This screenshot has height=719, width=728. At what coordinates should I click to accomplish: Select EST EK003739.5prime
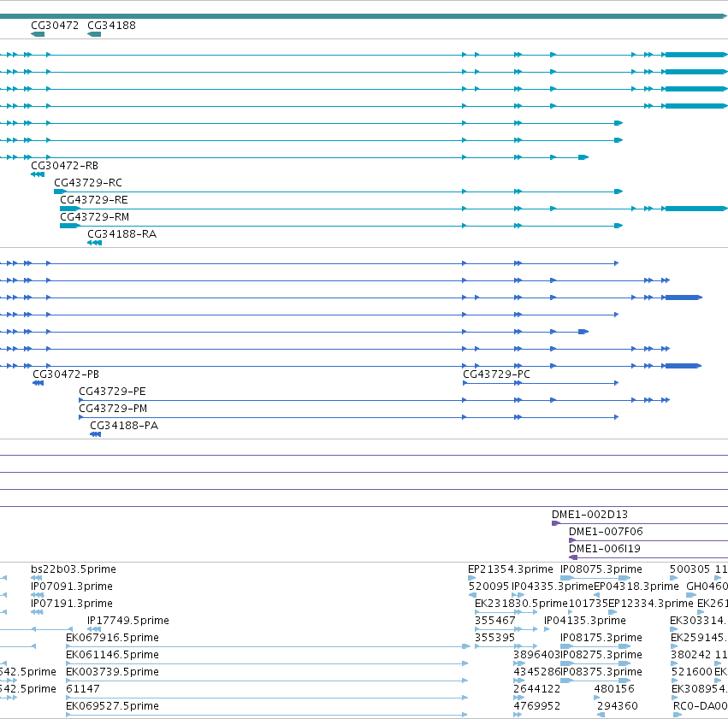(112, 672)
